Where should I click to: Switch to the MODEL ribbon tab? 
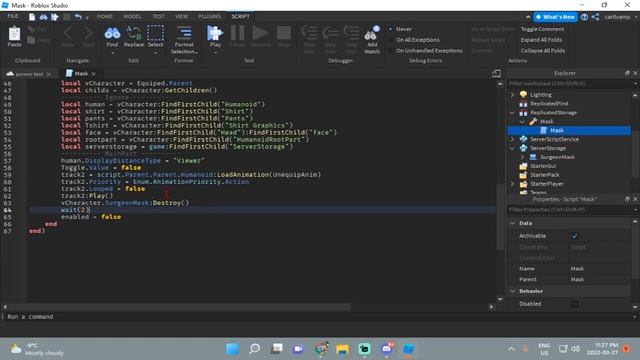(x=132, y=16)
